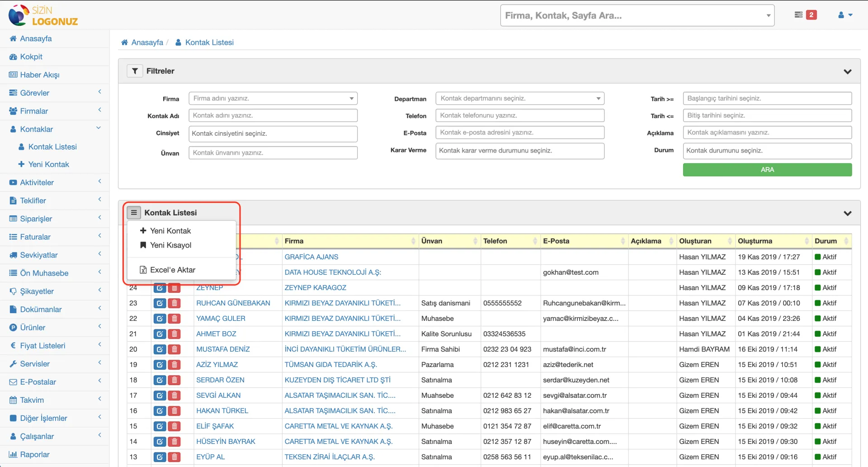The image size is (868, 467).
Task: Open the Raporlar reports icon in sidebar
Action: (14, 454)
